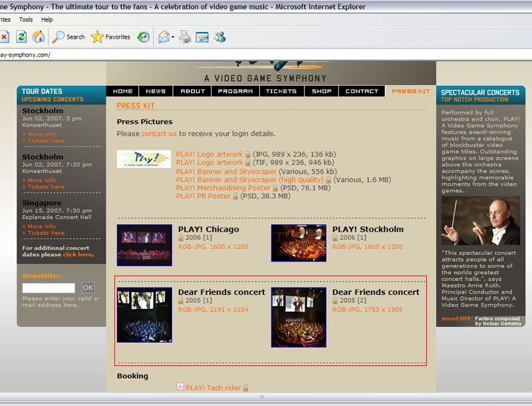Open Banner and Skyscraper high quality link

click(249, 180)
